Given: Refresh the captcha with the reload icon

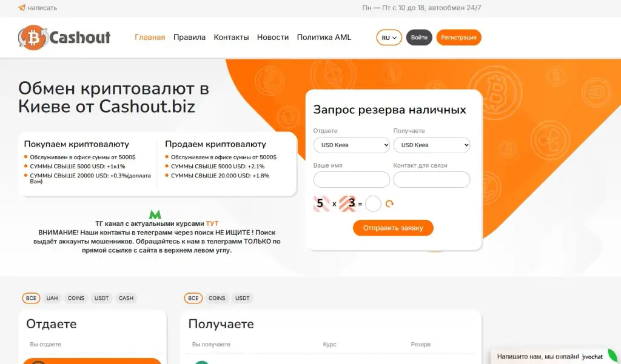Looking at the screenshot, I should (389, 204).
